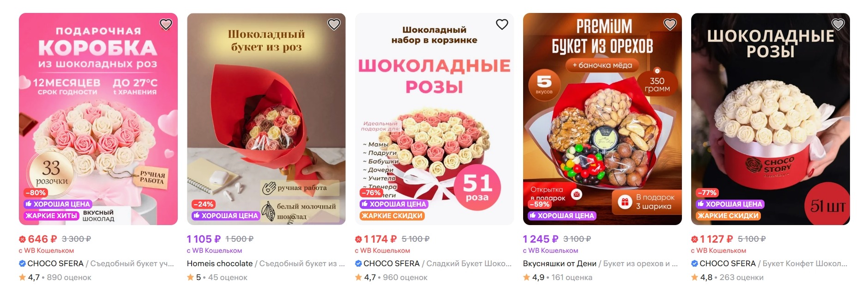The height and width of the screenshot is (287, 868).
Task: Favorite the Homeis chocolate rose bouquet
Action: (x=334, y=24)
